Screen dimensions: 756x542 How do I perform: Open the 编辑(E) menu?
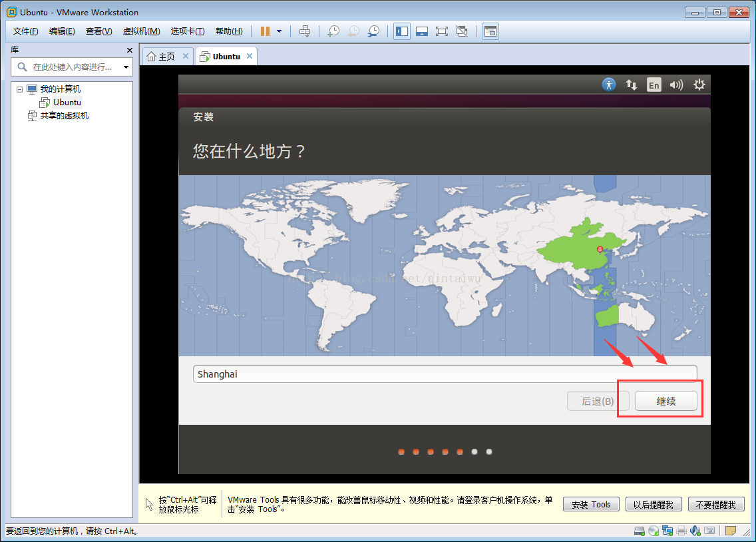point(62,31)
